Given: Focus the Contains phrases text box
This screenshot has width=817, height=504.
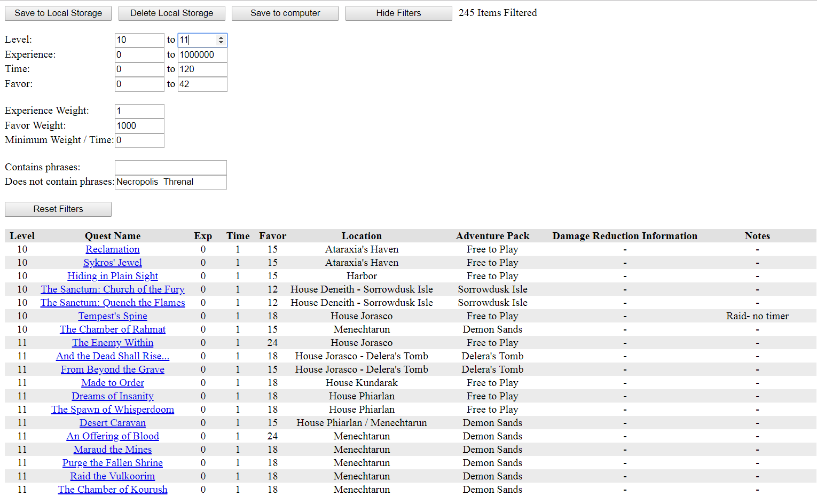Looking at the screenshot, I should [170, 168].
